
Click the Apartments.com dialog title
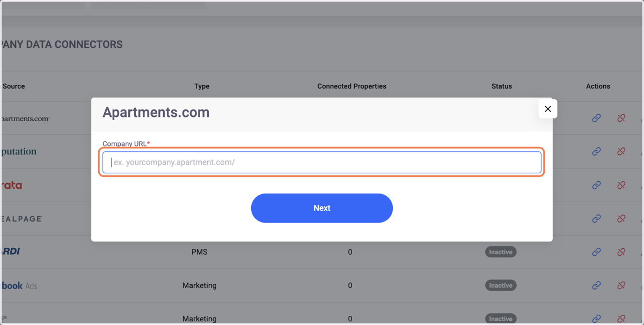[156, 113]
